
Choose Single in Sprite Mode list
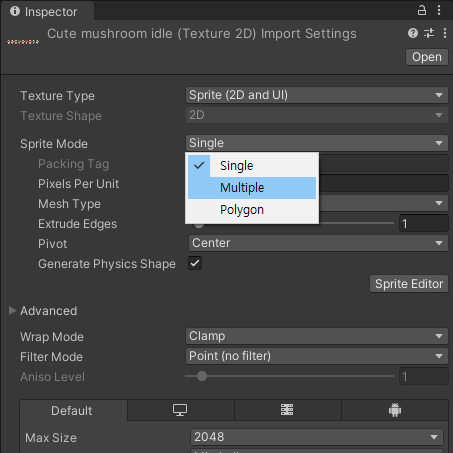click(252, 166)
